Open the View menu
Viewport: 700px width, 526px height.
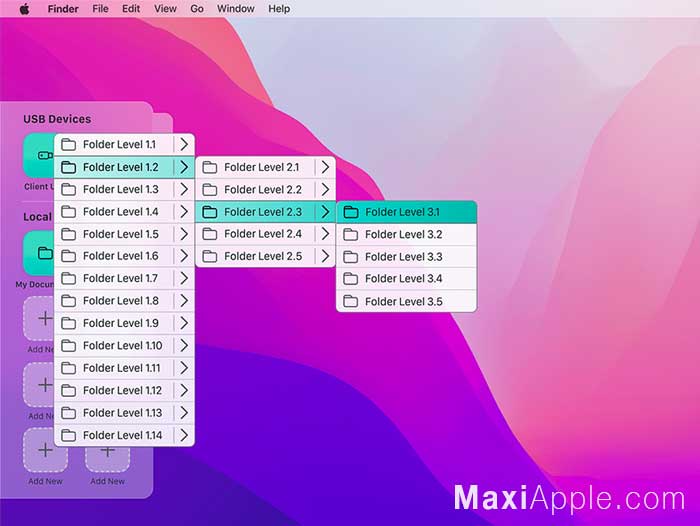pos(165,8)
